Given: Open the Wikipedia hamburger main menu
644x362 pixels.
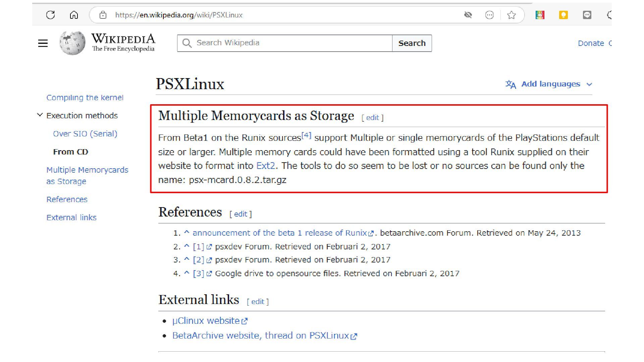Looking at the screenshot, I should 43,43.
